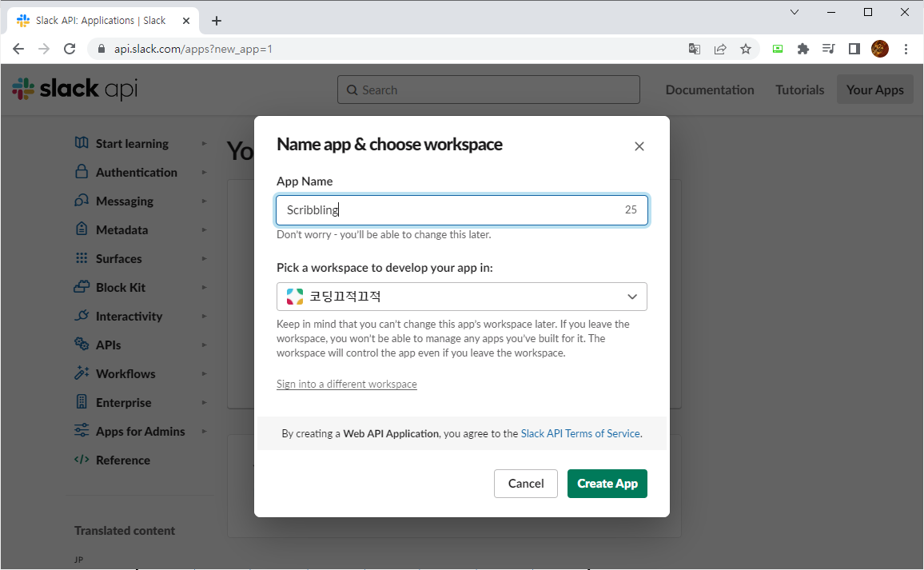
Task: Close the Slack API browser tab
Action: [x=186, y=21]
